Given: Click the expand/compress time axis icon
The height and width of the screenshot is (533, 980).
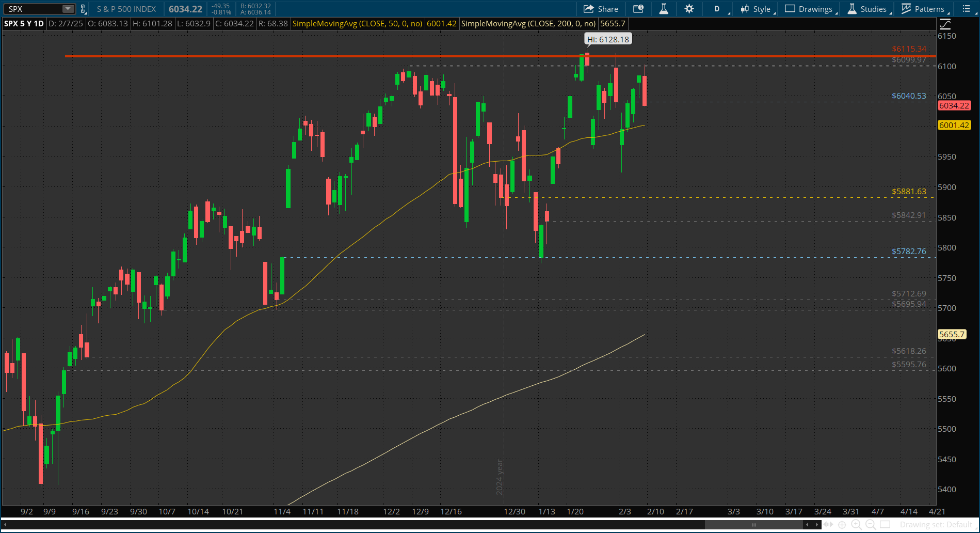Looking at the screenshot, I should (x=829, y=525).
